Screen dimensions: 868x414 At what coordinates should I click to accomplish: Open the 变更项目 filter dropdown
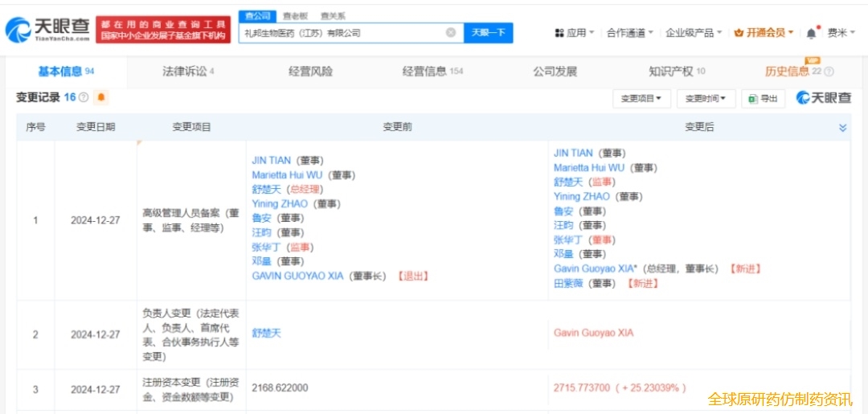[641, 99]
